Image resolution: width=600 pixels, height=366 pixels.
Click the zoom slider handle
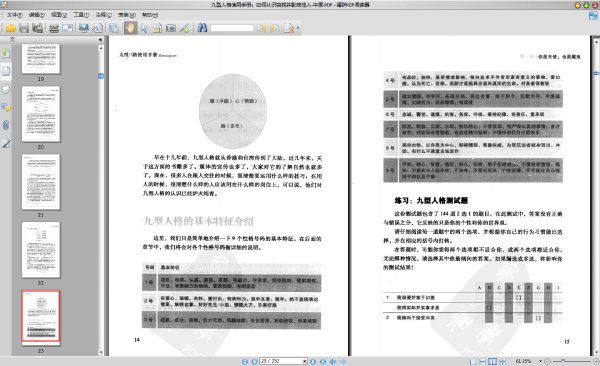tap(563, 361)
